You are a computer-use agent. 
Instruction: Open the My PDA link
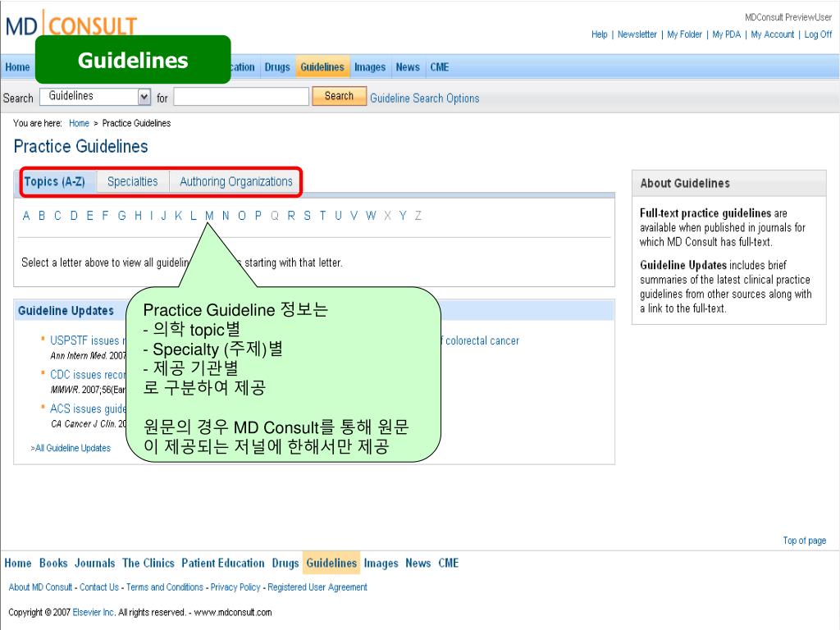tap(727, 34)
